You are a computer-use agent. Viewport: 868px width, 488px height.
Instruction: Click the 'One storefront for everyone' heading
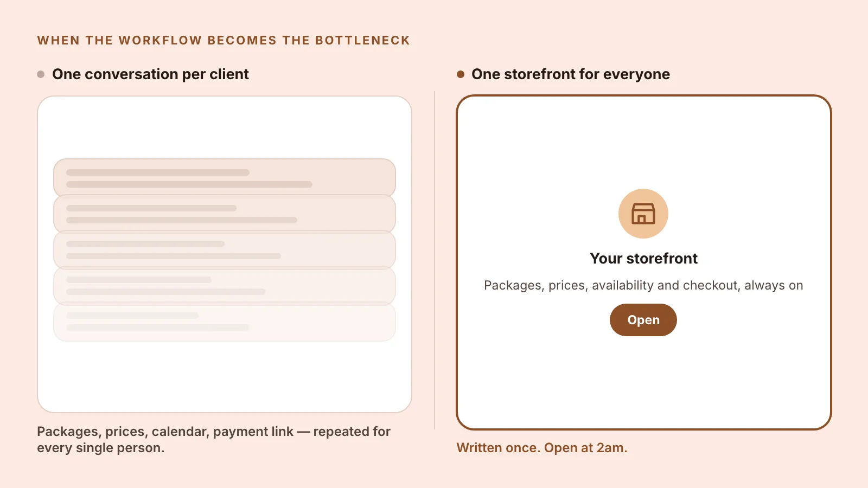point(571,74)
